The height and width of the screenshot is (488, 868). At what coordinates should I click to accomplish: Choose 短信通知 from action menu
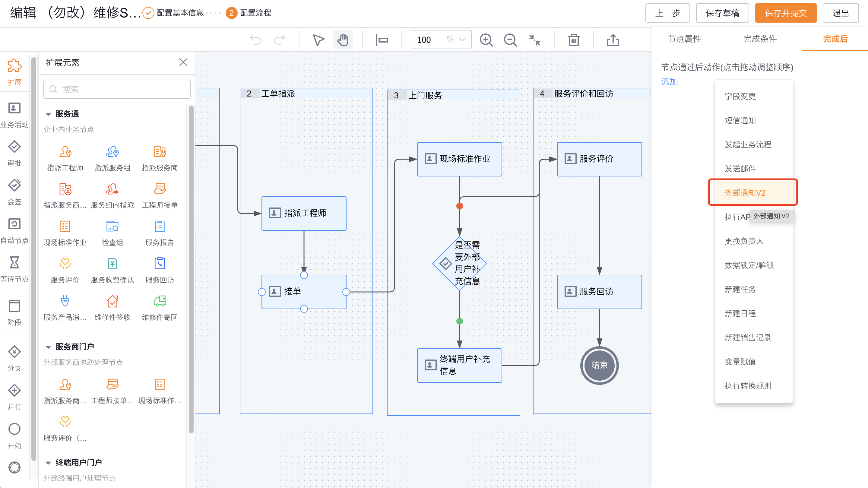(x=754, y=120)
